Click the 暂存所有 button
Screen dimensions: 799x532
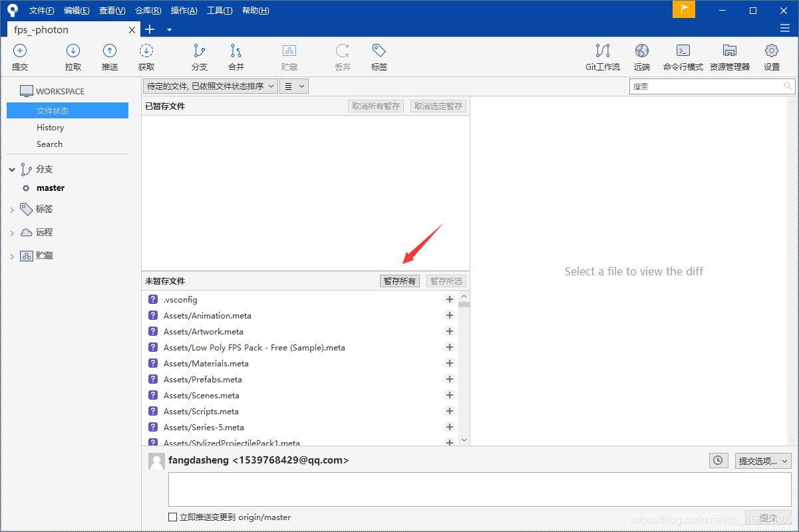(400, 281)
